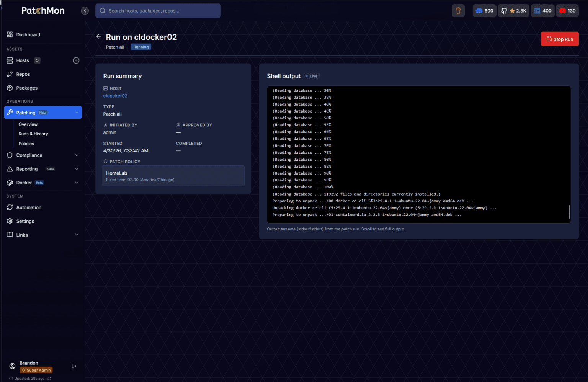Add a new host with plus icon
Viewport: 588px width, 382px height.
[x=76, y=60]
